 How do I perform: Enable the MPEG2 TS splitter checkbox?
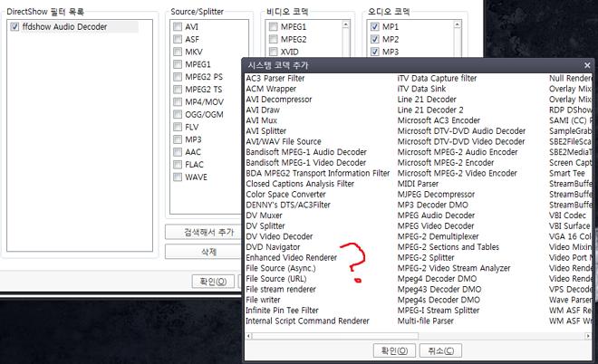coord(178,90)
